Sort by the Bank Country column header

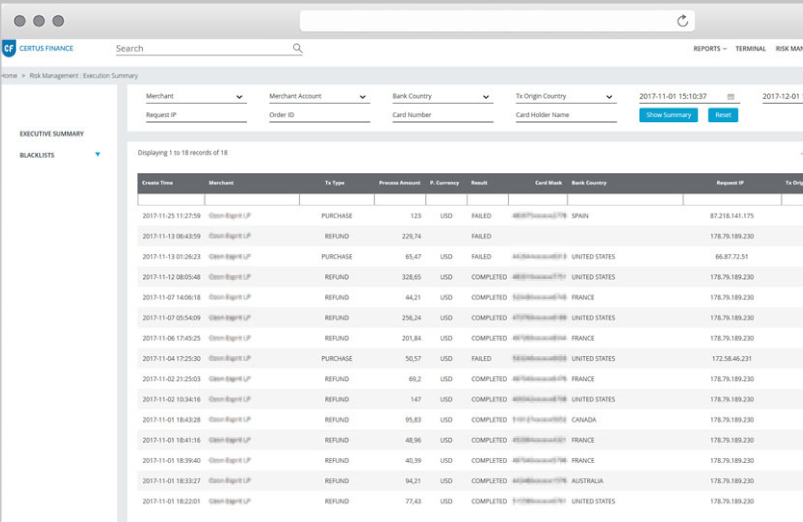tap(589, 183)
